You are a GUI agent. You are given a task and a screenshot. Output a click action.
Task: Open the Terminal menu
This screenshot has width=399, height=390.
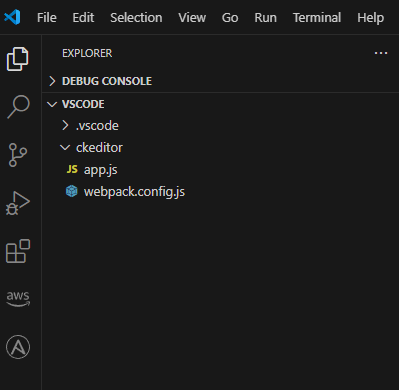pyautogui.click(x=317, y=17)
